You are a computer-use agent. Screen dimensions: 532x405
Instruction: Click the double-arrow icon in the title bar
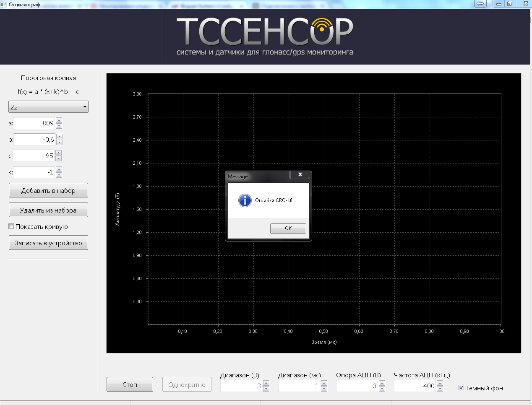coord(480,4)
